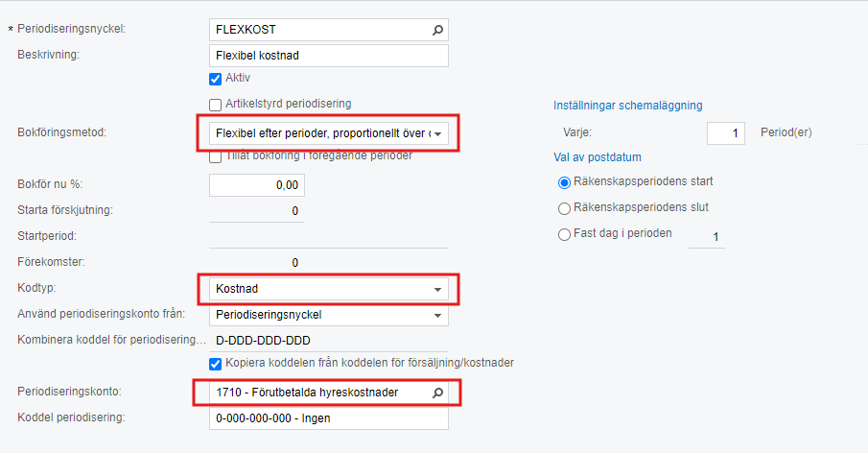The height and width of the screenshot is (453, 868).
Task: Expand the Bokföringsmetod dropdown arrow
Action: tap(437, 134)
